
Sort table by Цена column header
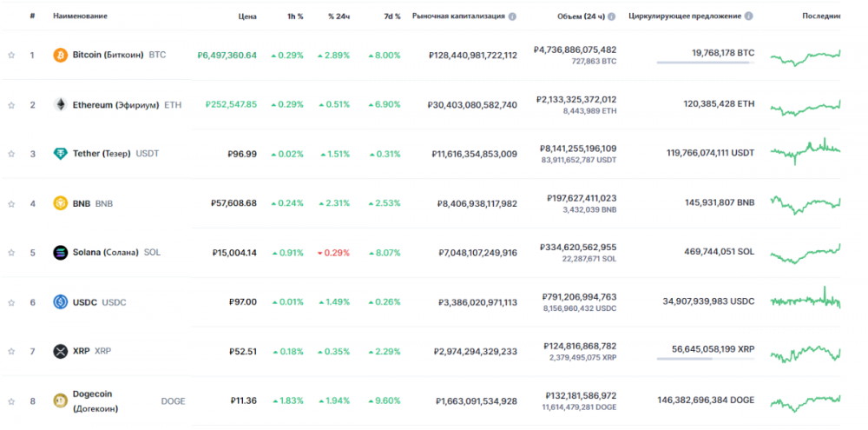[x=247, y=17]
